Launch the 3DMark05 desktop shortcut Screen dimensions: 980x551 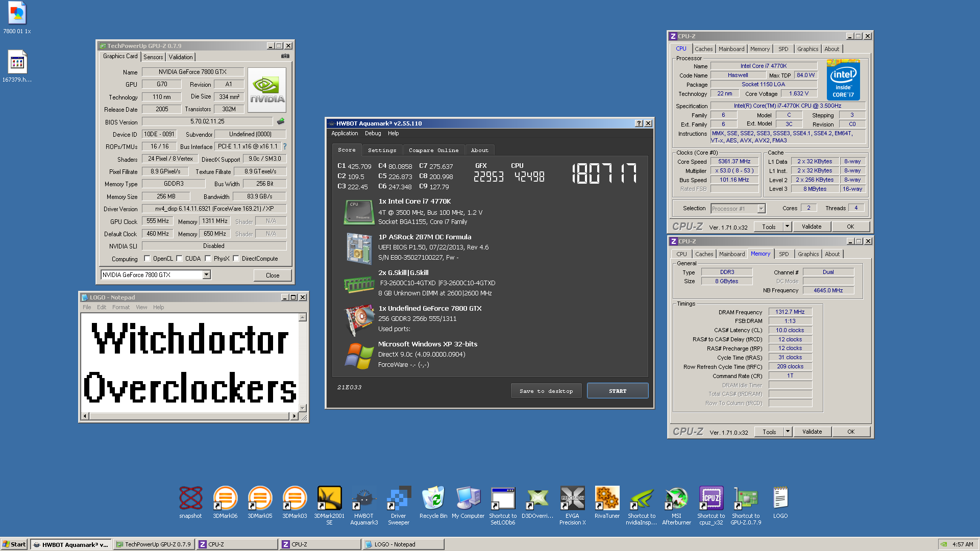(260, 503)
